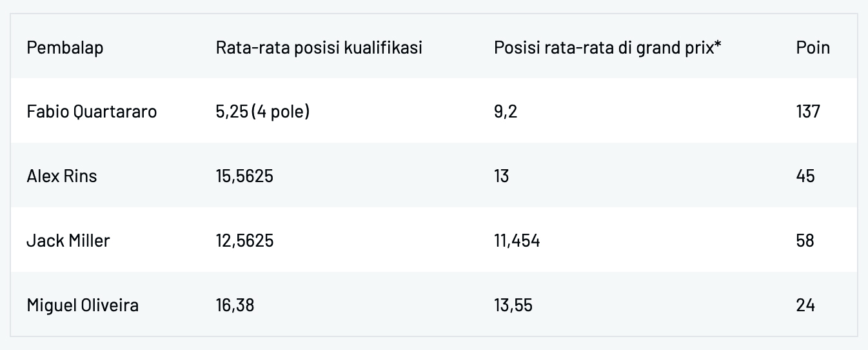Click the Pembalap column header
The width and height of the screenshot is (868, 350).
pyautogui.click(x=65, y=48)
